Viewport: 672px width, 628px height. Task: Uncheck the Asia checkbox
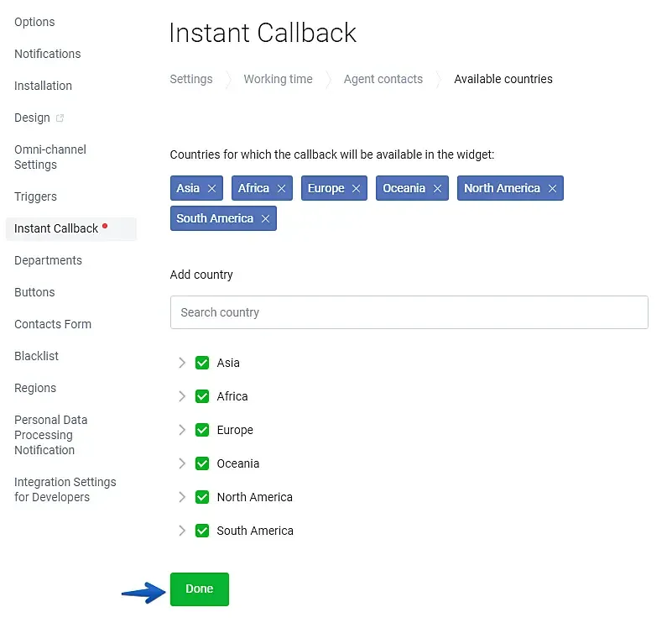click(x=202, y=363)
